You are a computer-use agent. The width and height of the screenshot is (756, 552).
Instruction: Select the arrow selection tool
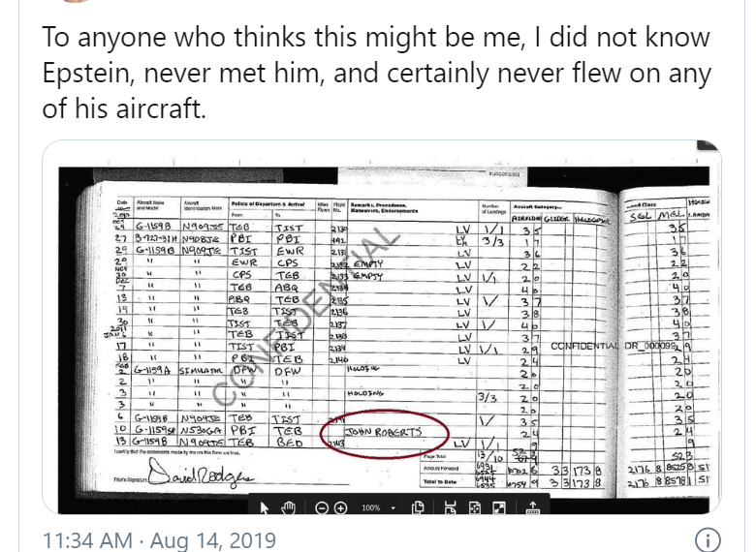point(265,507)
